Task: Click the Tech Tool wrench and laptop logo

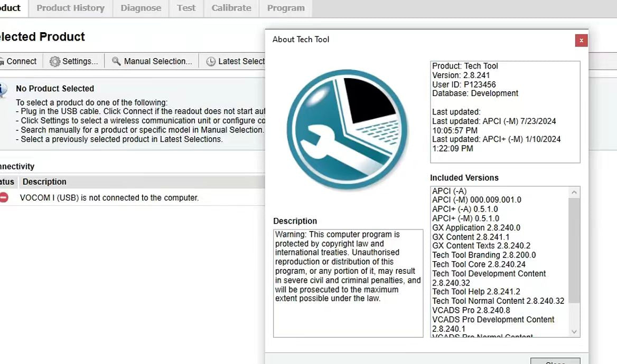Action: point(347,130)
